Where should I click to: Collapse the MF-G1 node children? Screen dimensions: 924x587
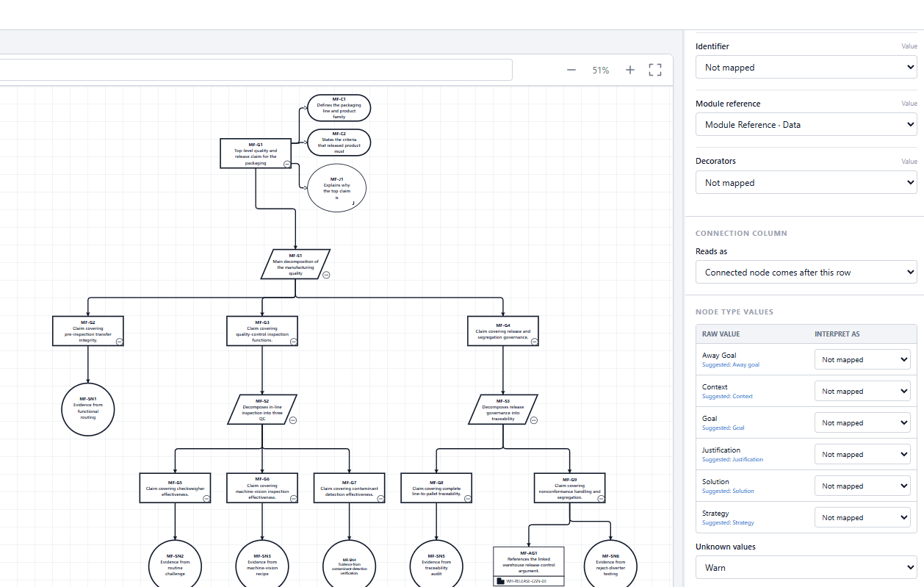point(287,164)
